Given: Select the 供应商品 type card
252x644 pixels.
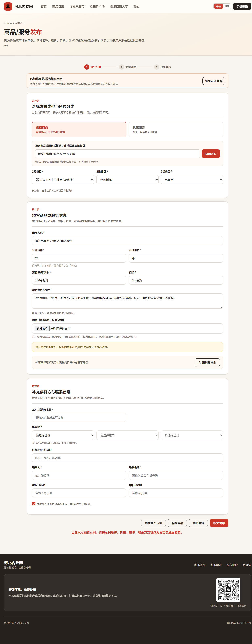Looking at the screenshot, I should point(79,129).
